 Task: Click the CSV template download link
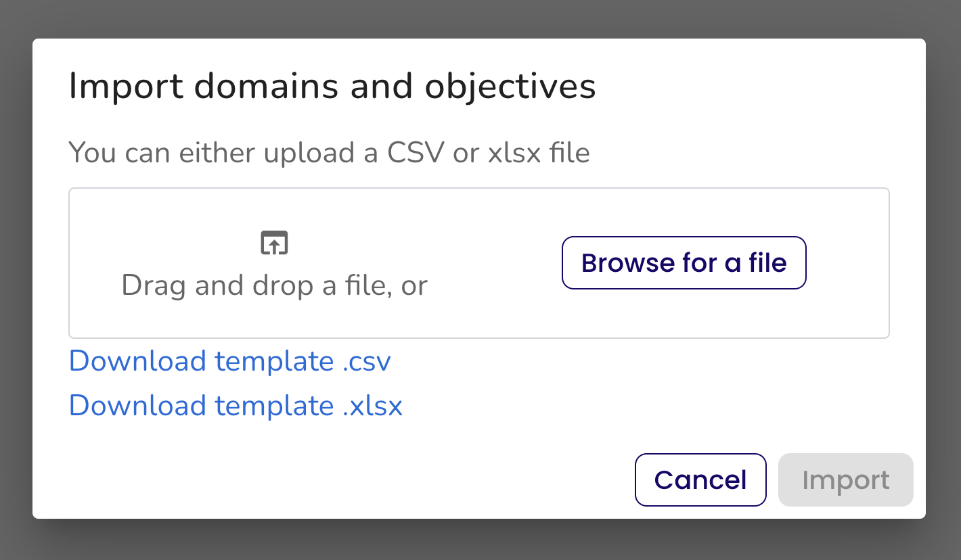click(x=229, y=360)
